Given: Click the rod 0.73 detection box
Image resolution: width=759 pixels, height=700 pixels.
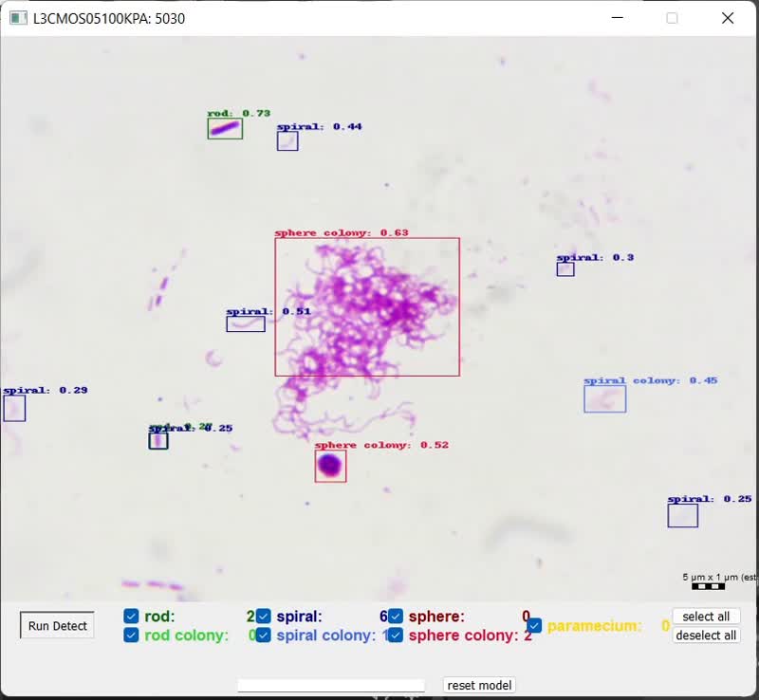Looking at the screenshot, I should 225,129.
